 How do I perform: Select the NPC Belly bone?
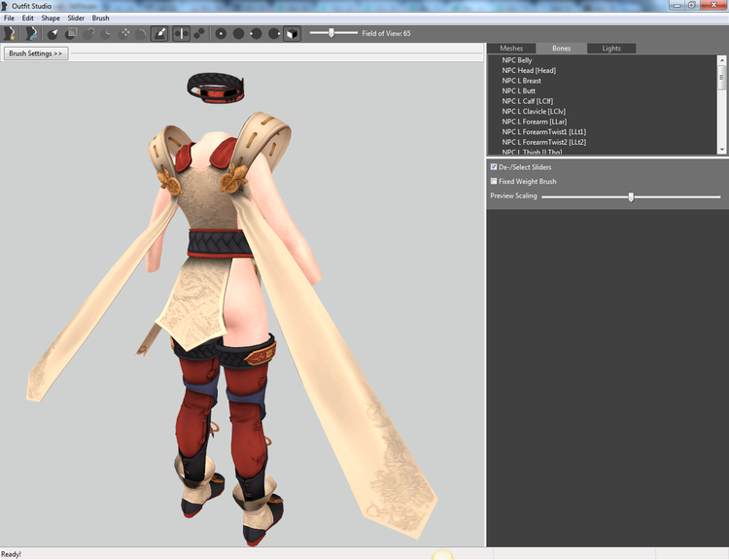click(x=517, y=60)
